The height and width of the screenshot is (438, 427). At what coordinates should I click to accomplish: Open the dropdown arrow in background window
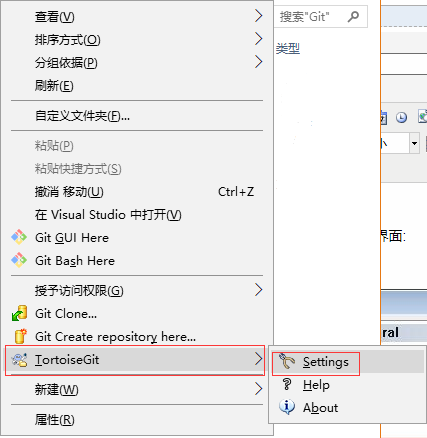414,143
